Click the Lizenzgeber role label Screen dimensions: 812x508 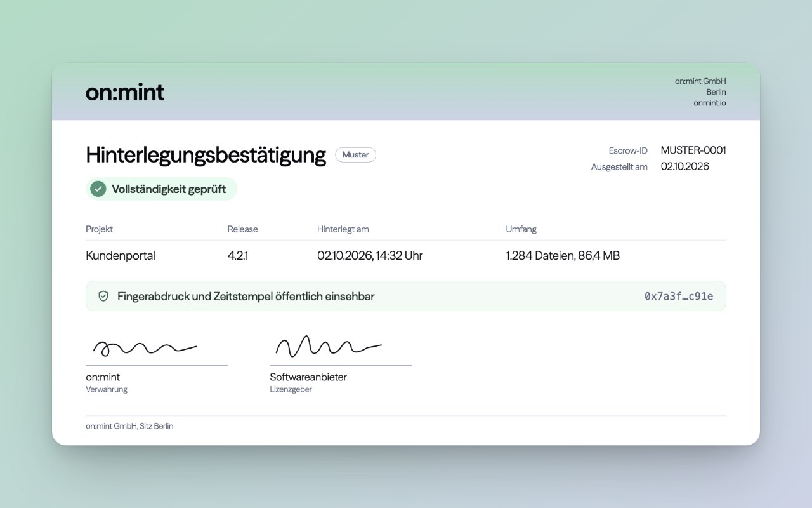[x=291, y=389]
